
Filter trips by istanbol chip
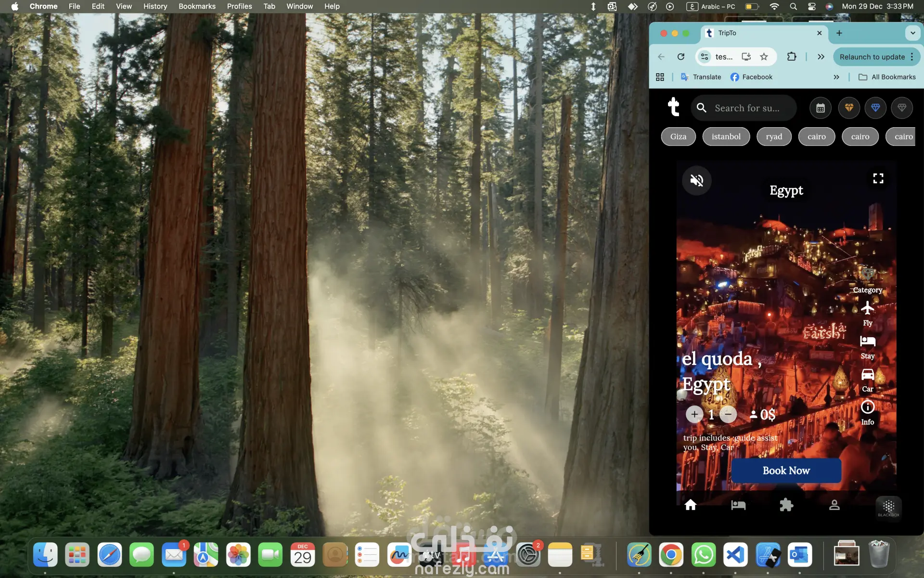726,137
